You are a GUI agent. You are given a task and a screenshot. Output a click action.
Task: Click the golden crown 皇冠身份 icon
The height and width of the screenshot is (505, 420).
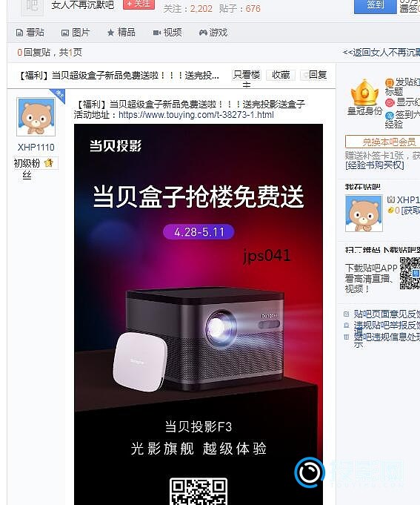[x=364, y=93]
